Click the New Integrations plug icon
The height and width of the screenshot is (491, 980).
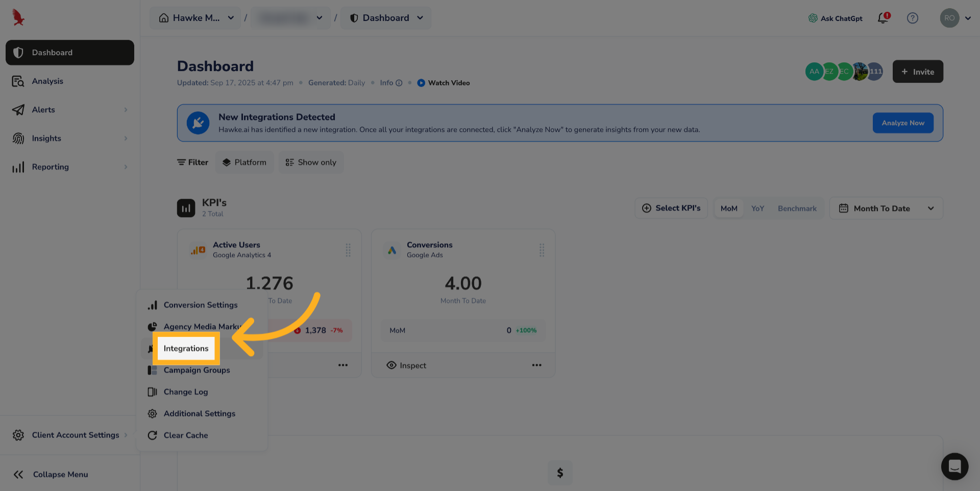click(198, 123)
